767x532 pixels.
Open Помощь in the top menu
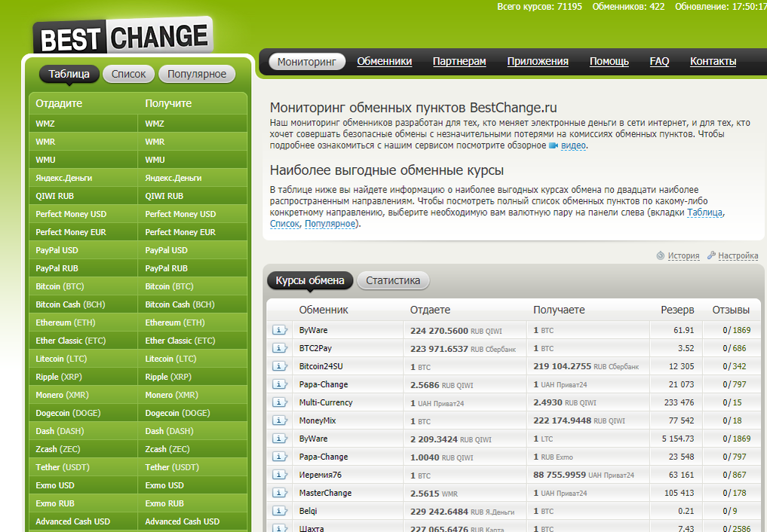pos(609,62)
